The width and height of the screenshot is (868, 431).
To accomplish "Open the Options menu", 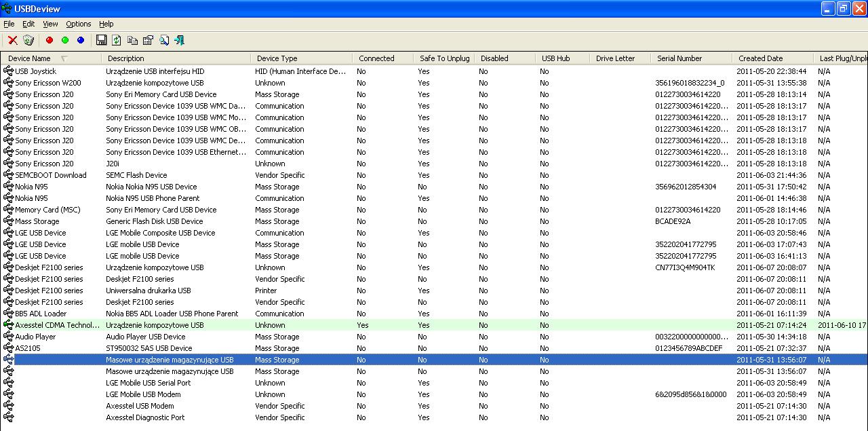I will tap(79, 24).
